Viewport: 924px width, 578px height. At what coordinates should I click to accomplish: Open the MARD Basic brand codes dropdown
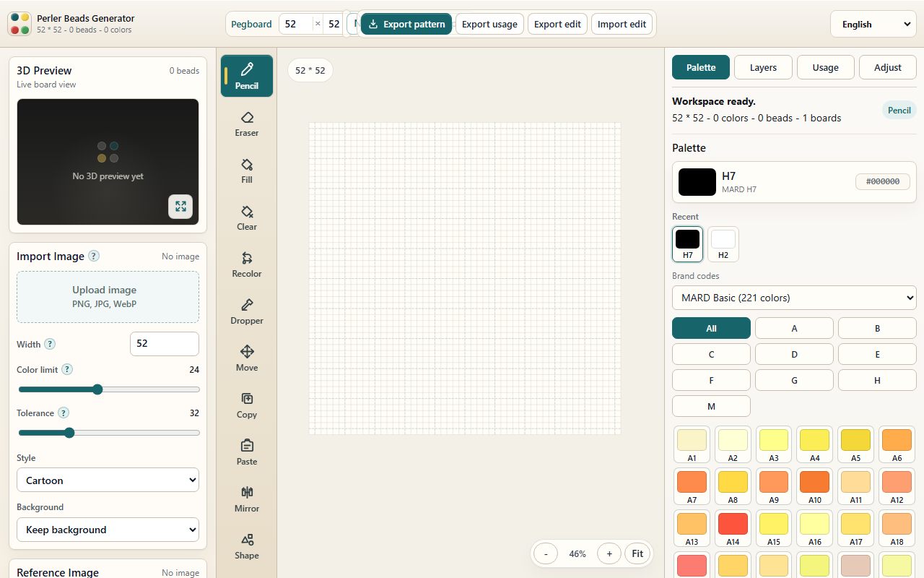[794, 298]
